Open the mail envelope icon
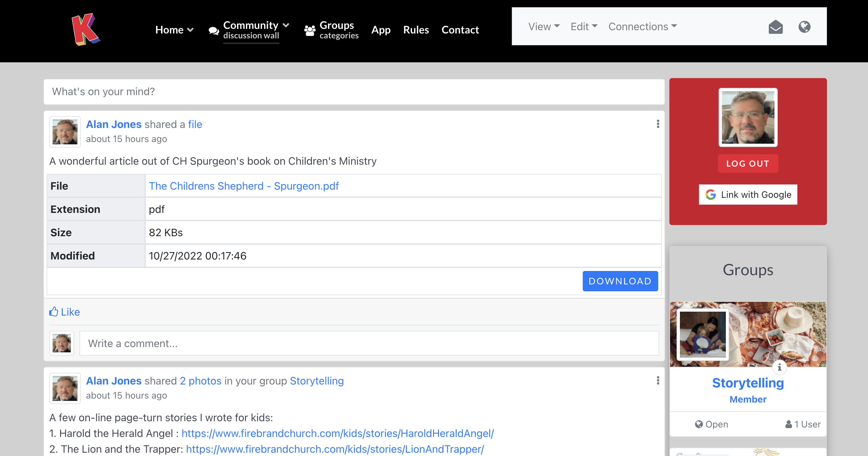 tap(775, 27)
